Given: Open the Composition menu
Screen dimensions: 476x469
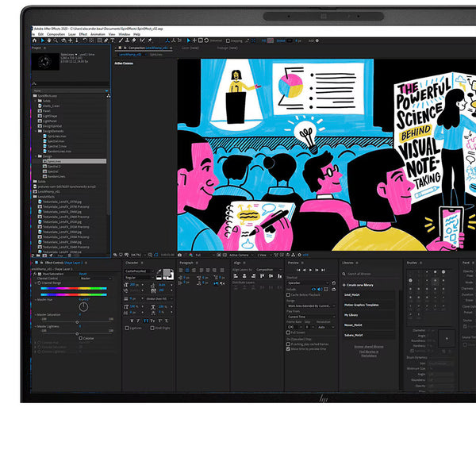Looking at the screenshot, I should (56, 34).
